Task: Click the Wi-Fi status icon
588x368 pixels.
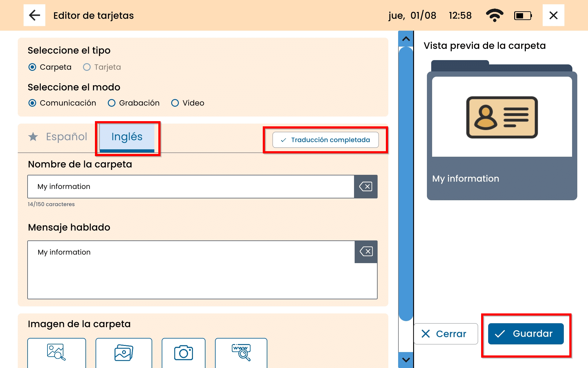Action: (x=494, y=15)
